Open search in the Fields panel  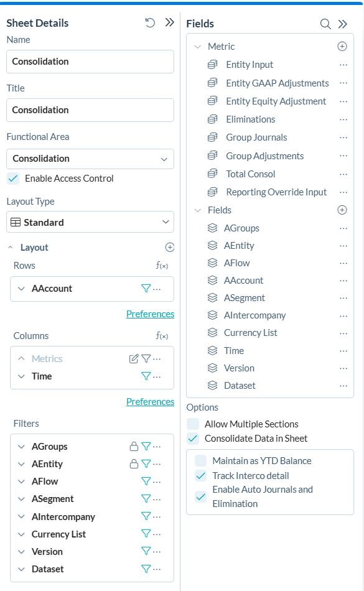pos(325,24)
